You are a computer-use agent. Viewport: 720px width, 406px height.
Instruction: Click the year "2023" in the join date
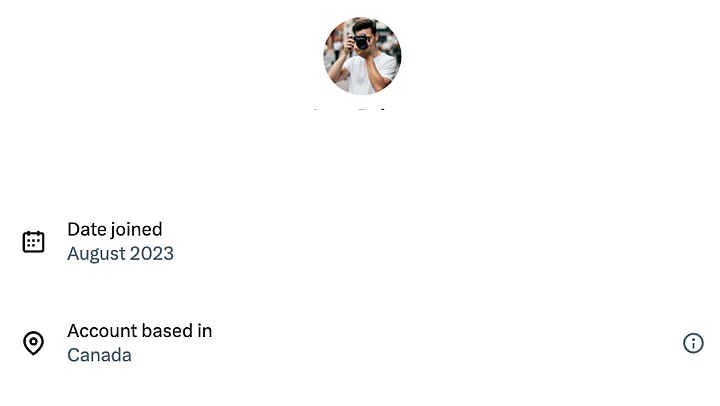(x=152, y=254)
